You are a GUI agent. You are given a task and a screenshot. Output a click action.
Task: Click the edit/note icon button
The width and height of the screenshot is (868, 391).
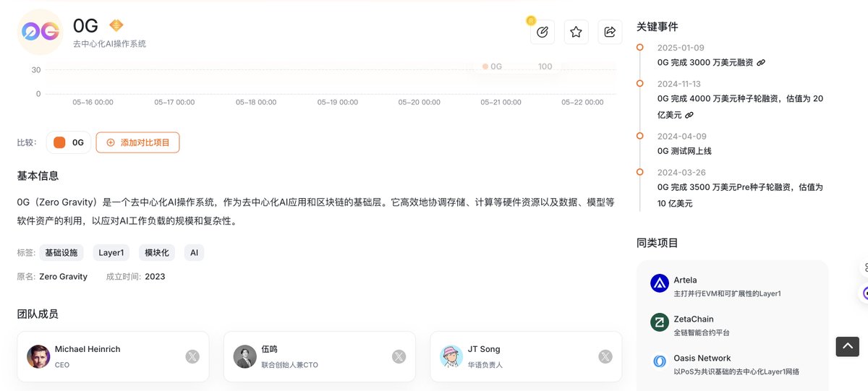542,32
